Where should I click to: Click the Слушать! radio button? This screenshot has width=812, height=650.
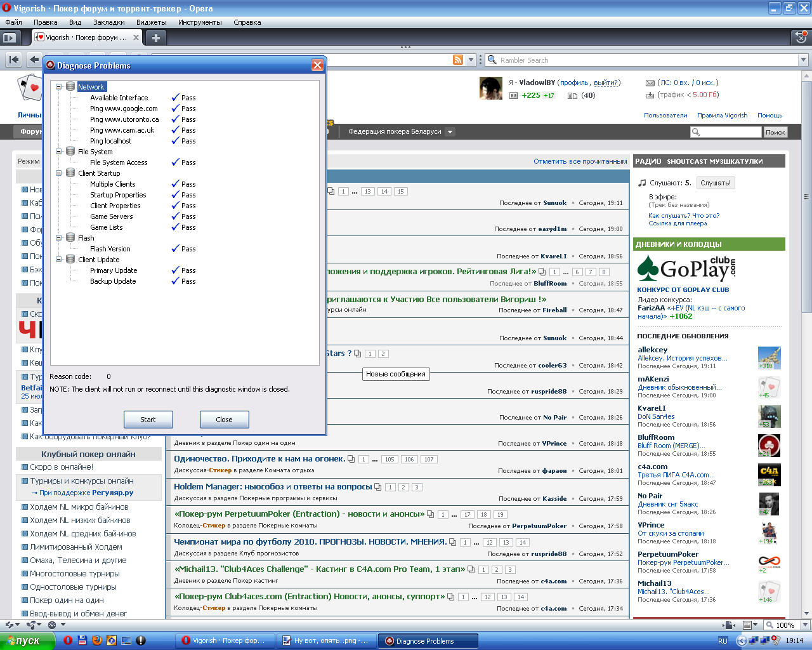716,183
